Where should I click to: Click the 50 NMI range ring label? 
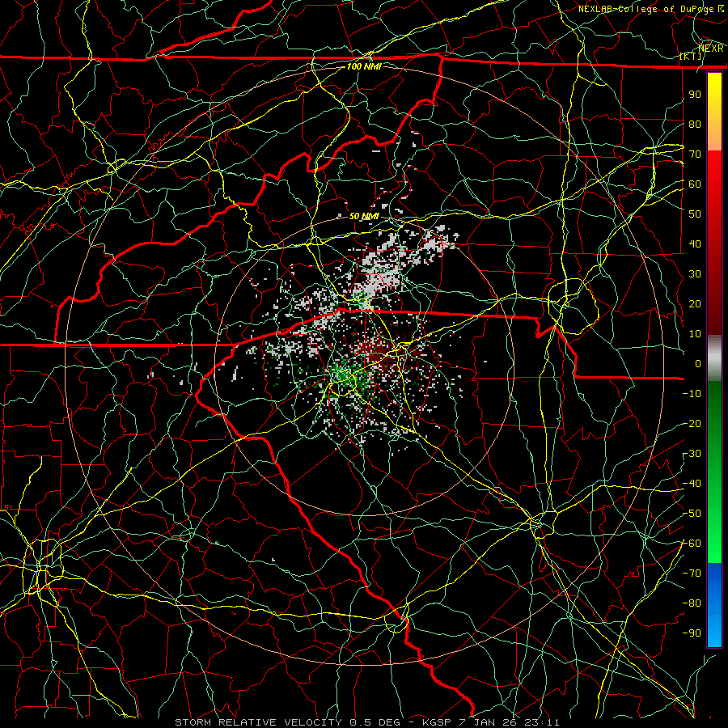[x=364, y=216]
